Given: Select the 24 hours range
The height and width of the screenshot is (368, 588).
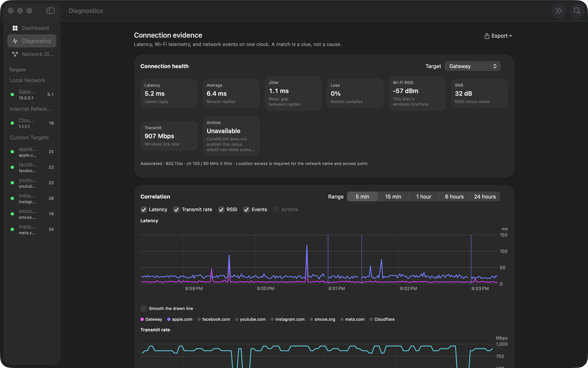Looking at the screenshot, I should point(485,196).
